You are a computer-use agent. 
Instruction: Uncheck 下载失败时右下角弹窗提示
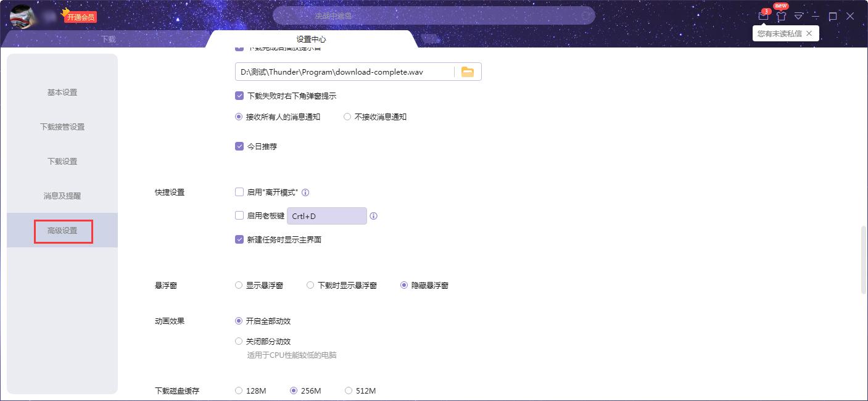click(239, 96)
